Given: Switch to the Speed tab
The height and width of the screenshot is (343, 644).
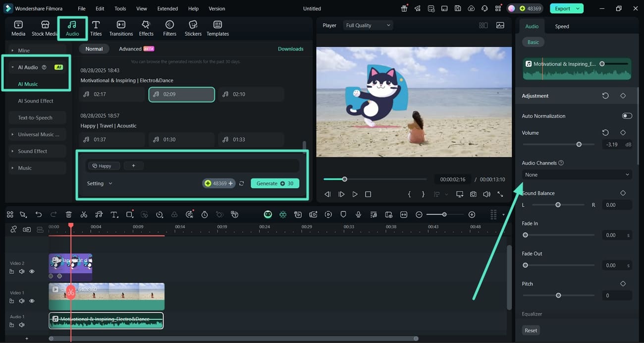Looking at the screenshot, I should 562,26.
